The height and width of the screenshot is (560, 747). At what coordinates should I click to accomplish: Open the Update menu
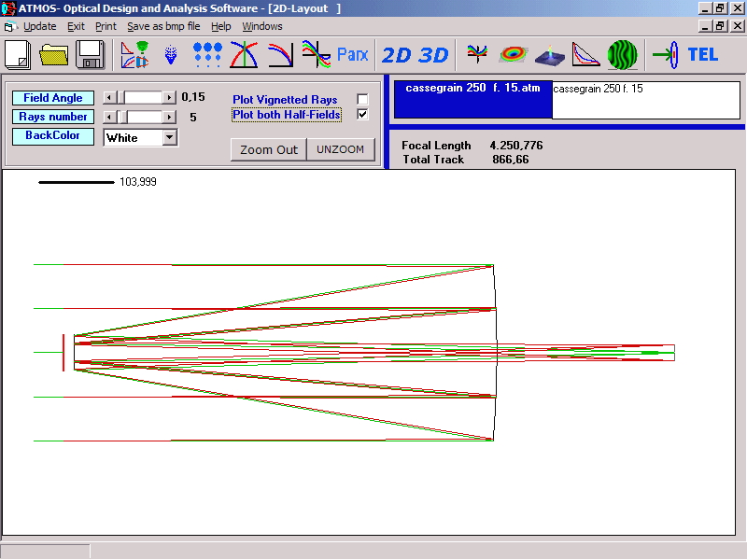[x=39, y=26]
